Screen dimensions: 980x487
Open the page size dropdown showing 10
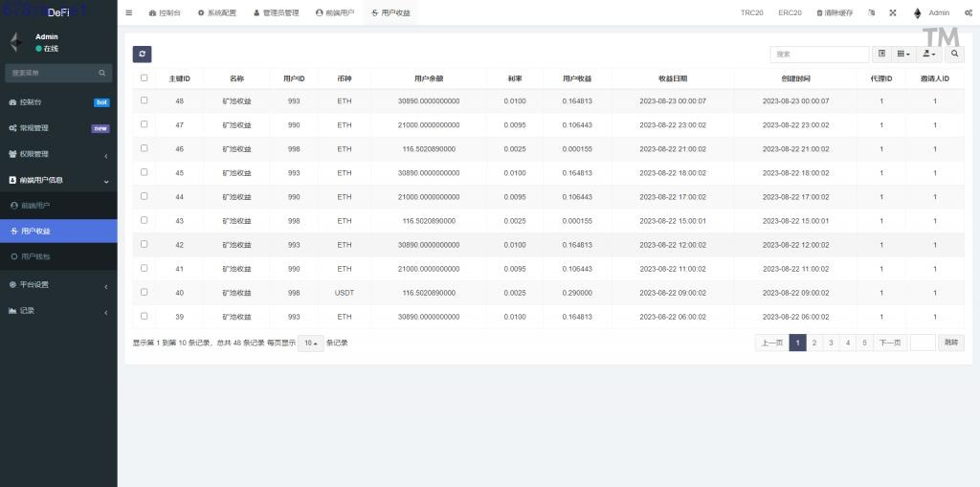pyautogui.click(x=310, y=343)
